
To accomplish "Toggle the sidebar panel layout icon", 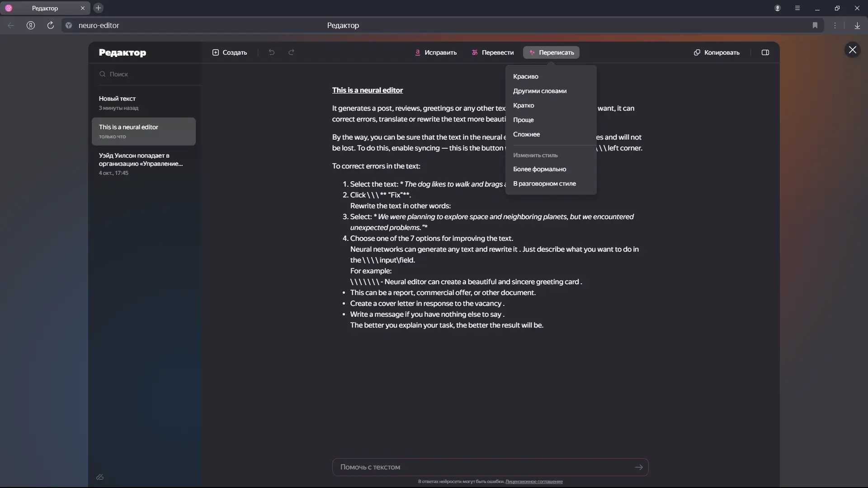I will [765, 52].
